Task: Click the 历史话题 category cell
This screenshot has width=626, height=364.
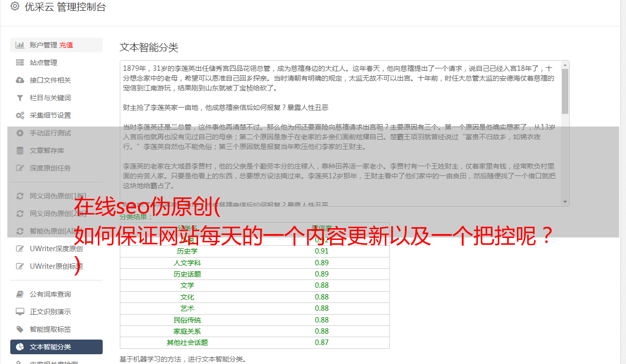Action: [187, 274]
